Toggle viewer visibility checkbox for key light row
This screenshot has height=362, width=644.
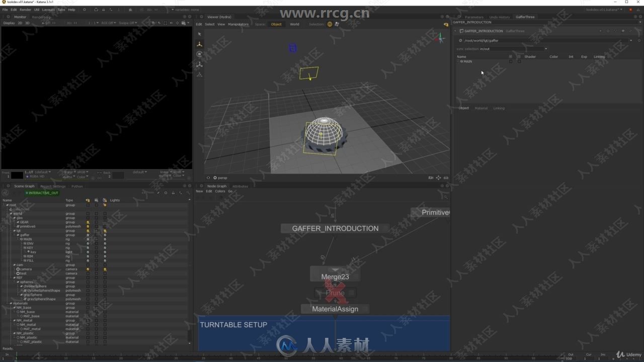point(88,252)
